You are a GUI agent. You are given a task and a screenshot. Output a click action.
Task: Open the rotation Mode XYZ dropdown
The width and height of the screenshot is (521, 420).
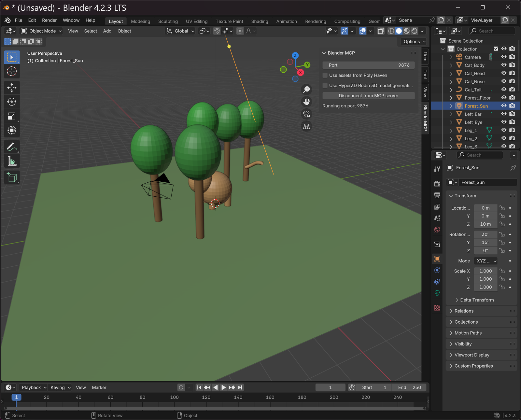[486, 261]
